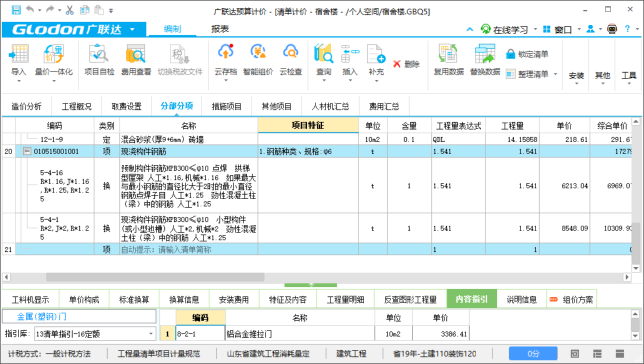Click the 铝合金推拉门 name cell
644x364 pixels.
pyautogui.click(x=300, y=333)
